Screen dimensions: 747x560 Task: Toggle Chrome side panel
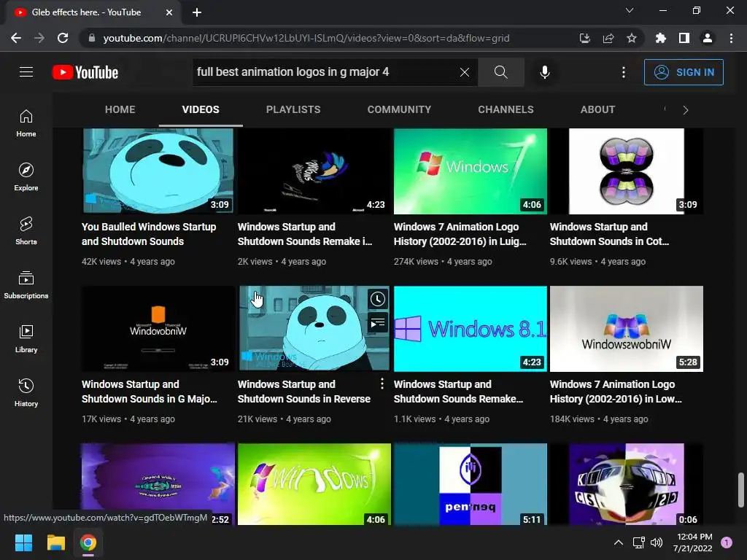point(684,38)
